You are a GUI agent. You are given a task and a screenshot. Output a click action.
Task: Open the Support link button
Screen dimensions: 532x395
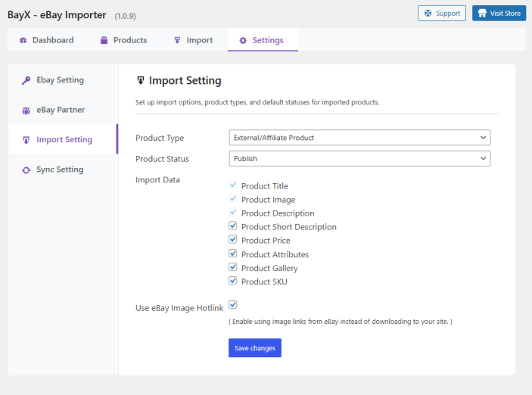pyautogui.click(x=442, y=14)
